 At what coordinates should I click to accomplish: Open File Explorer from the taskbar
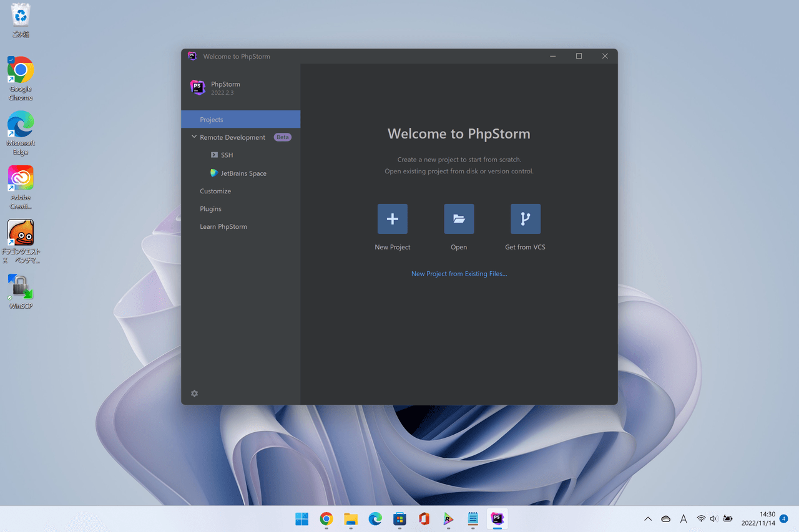pyautogui.click(x=351, y=519)
